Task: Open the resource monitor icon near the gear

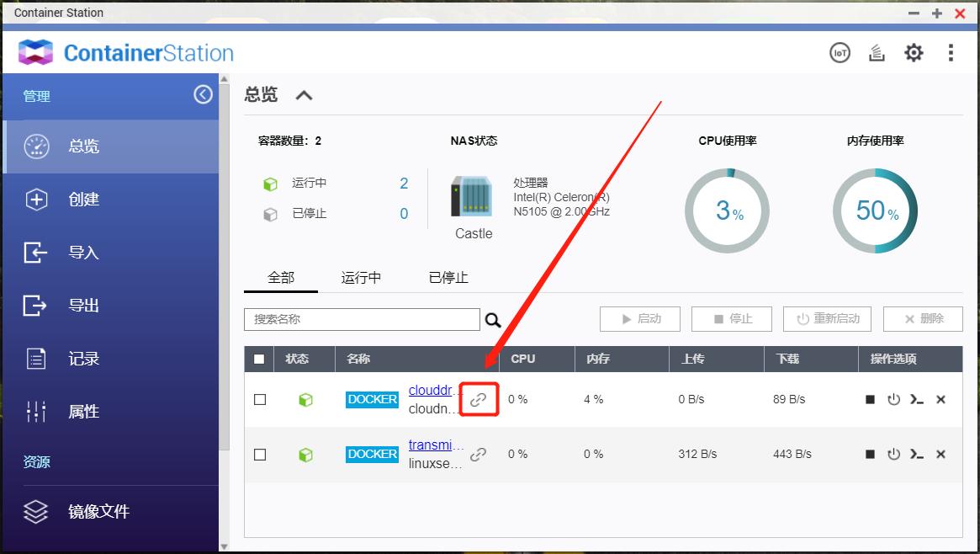Action: (x=877, y=51)
